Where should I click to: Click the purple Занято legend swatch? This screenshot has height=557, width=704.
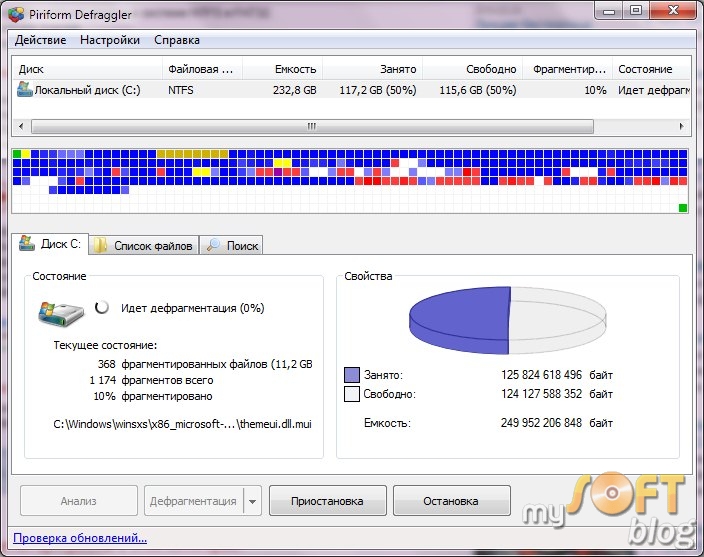(x=352, y=375)
